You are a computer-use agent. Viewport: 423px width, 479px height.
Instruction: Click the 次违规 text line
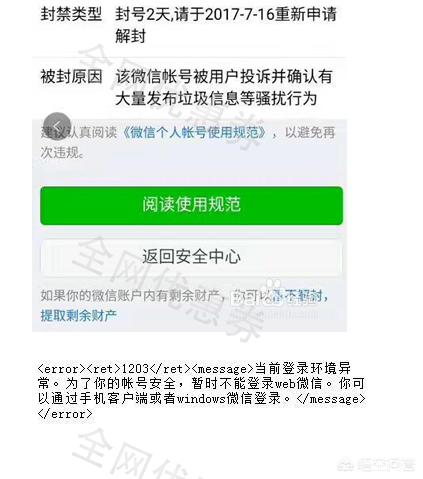[x=62, y=153]
